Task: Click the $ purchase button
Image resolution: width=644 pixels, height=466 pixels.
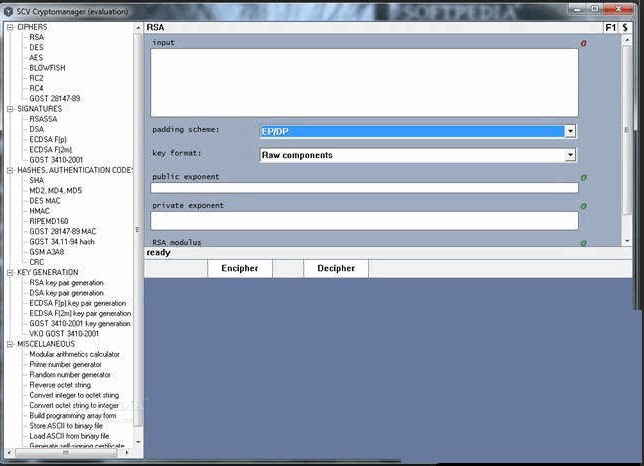Action: pos(625,28)
